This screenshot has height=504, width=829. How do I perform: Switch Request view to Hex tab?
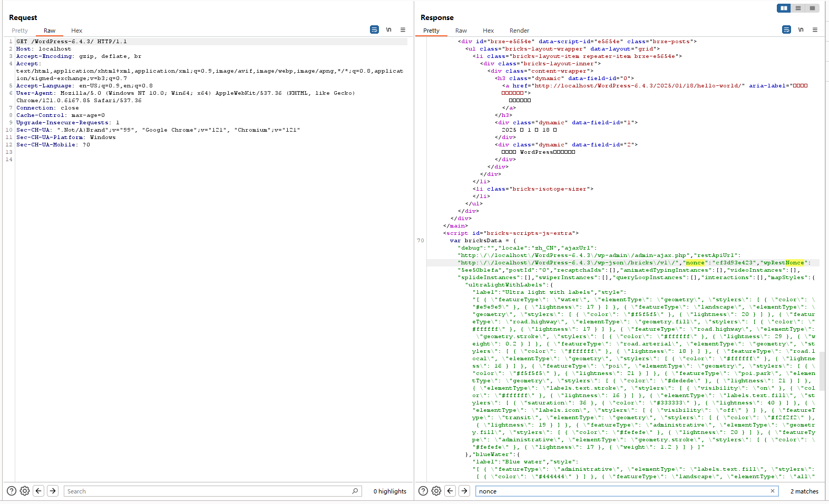(x=76, y=31)
